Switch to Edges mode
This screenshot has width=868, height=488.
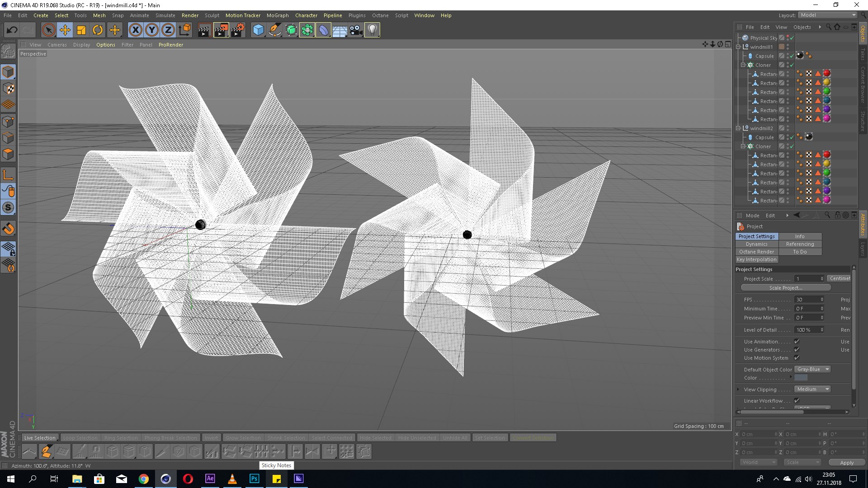[x=8, y=138]
